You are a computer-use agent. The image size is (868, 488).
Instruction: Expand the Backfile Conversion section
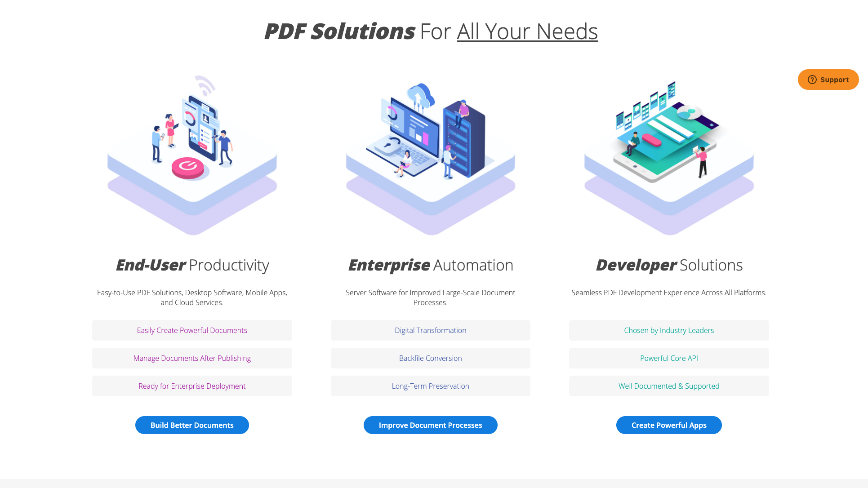tap(431, 358)
